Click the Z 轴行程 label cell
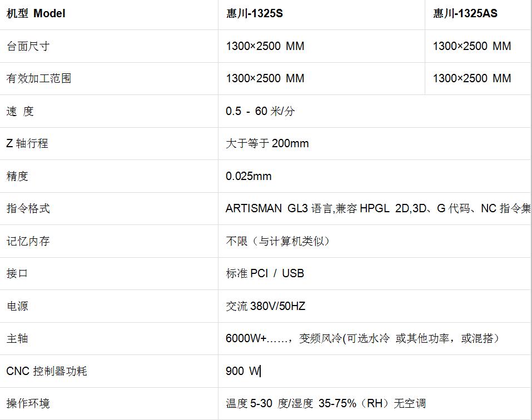This screenshot has width=532, height=420. 27,143
